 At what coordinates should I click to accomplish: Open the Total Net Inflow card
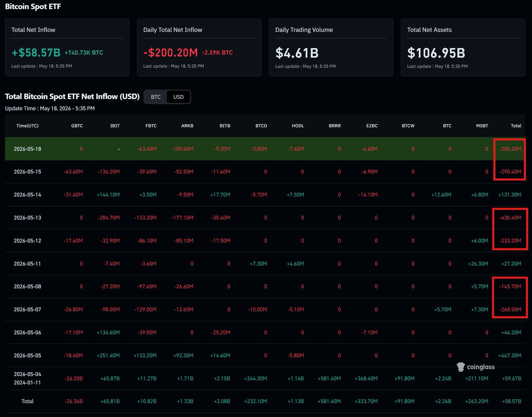[x=67, y=47]
